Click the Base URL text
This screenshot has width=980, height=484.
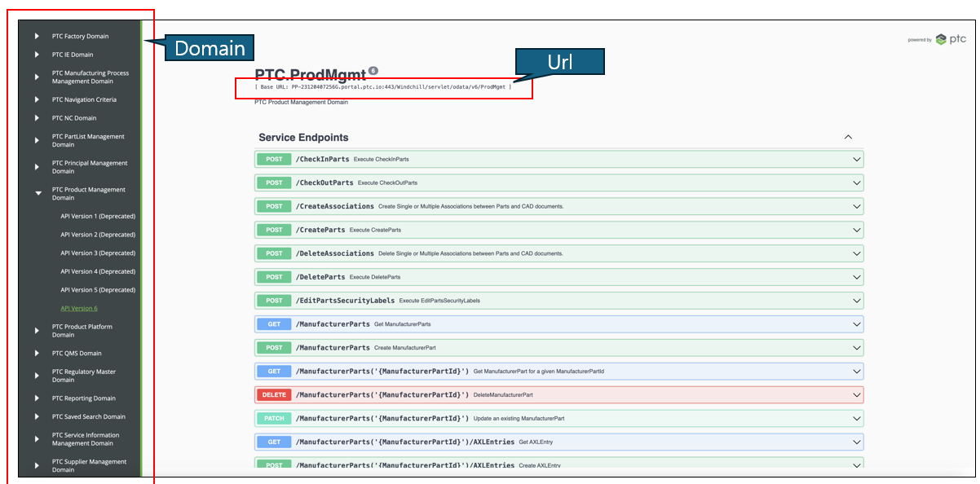(383, 86)
